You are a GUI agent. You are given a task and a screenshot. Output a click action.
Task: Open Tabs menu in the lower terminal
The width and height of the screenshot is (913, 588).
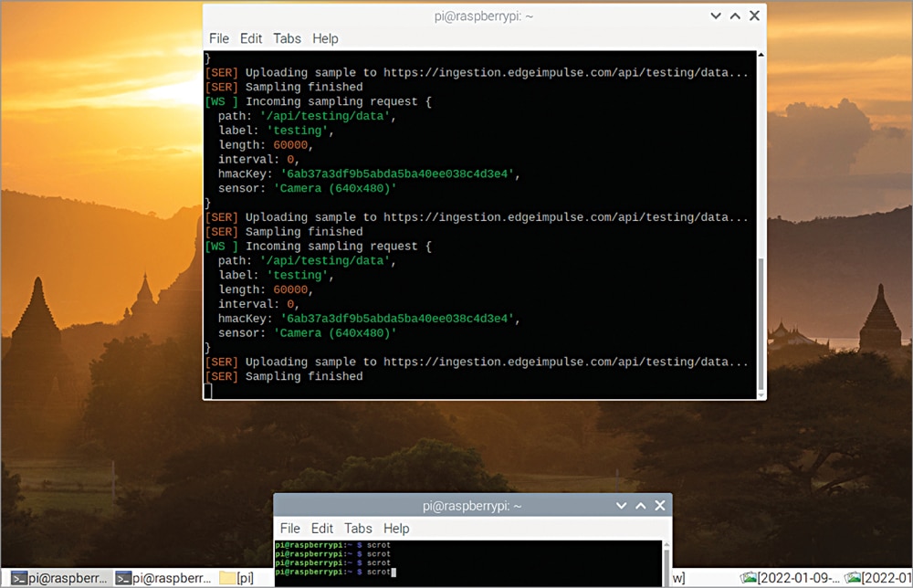(x=358, y=528)
